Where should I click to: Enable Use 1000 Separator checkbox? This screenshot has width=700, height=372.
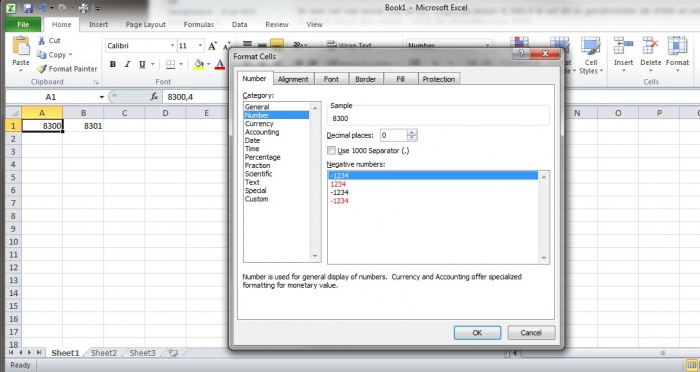point(331,150)
